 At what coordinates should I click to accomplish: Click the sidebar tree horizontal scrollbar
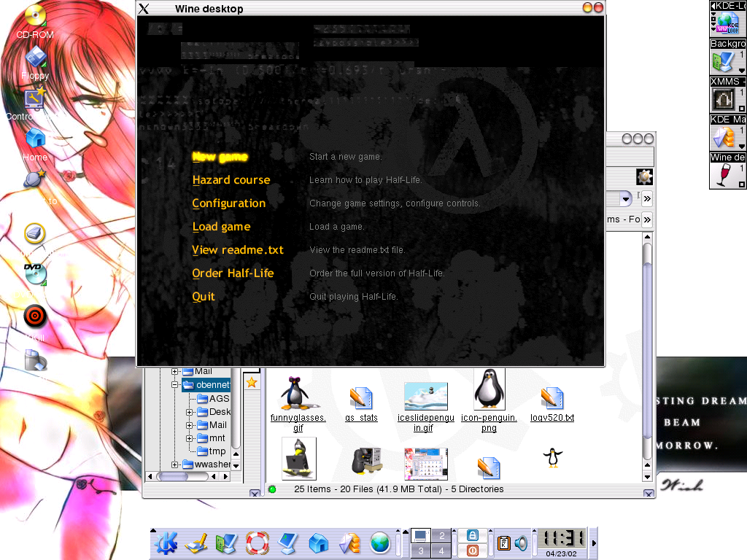coord(189,476)
